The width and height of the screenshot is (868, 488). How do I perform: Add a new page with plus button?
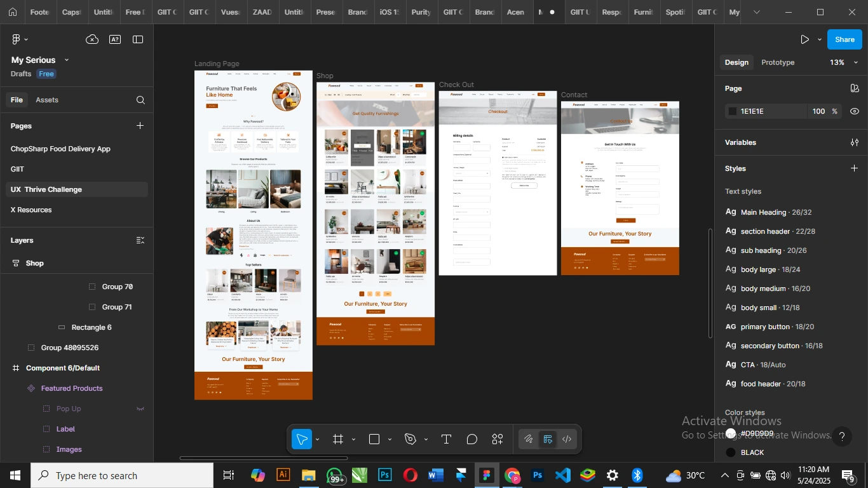tap(140, 126)
